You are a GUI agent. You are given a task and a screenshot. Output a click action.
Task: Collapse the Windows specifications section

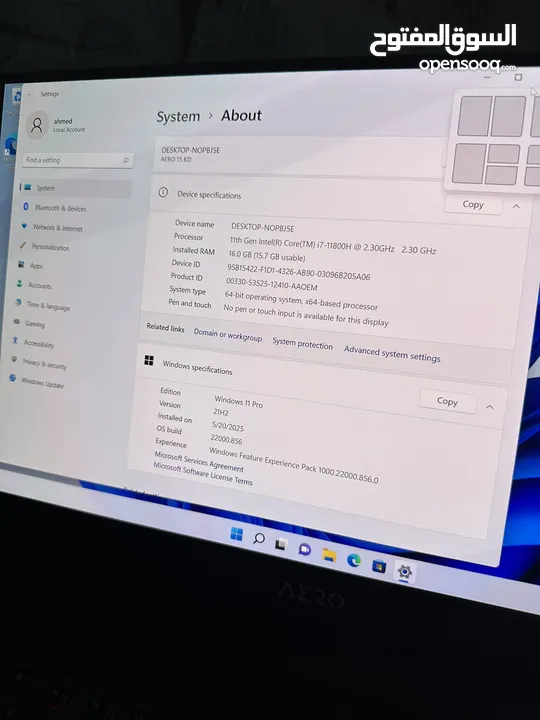(x=490, y=407)
